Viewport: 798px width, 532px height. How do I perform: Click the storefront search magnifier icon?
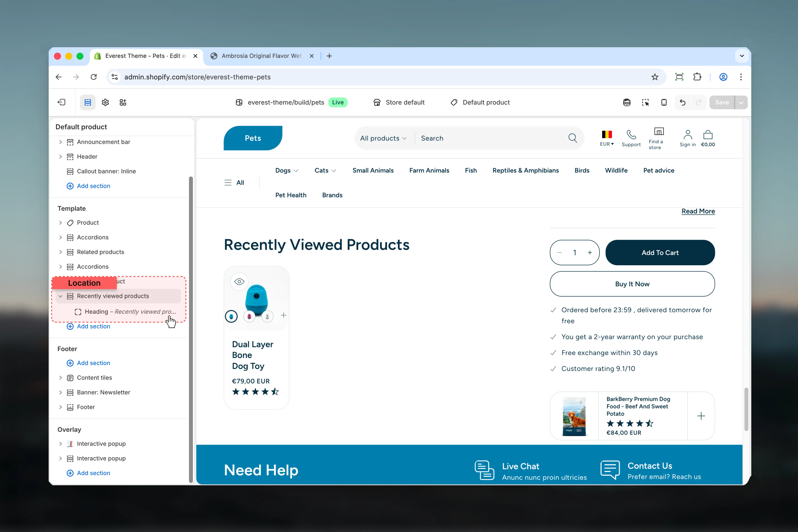tap(573, 138)
